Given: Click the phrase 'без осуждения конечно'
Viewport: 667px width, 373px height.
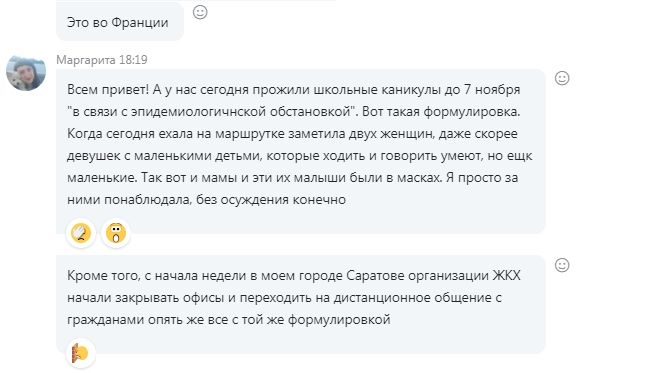Looking at the screenshot, I should 271,199.
